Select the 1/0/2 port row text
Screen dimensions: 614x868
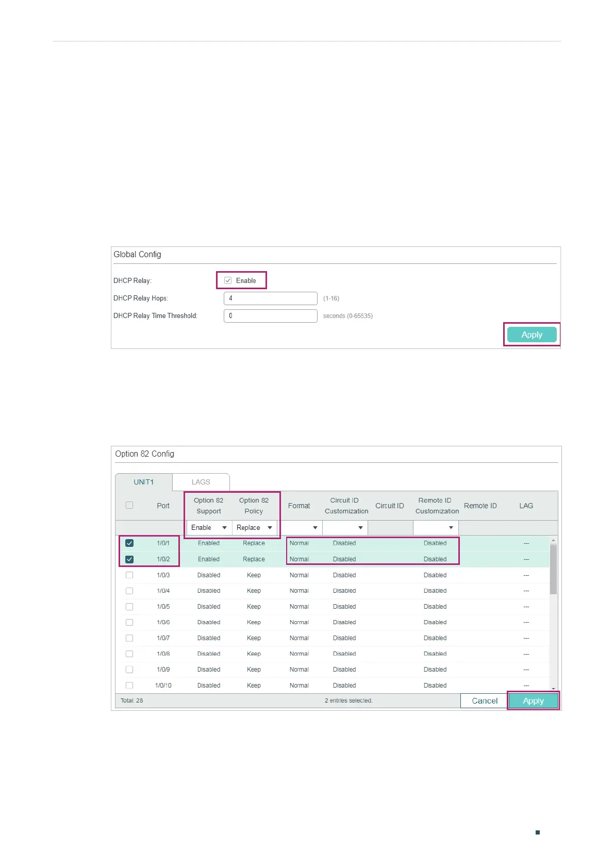click(163, 559)
